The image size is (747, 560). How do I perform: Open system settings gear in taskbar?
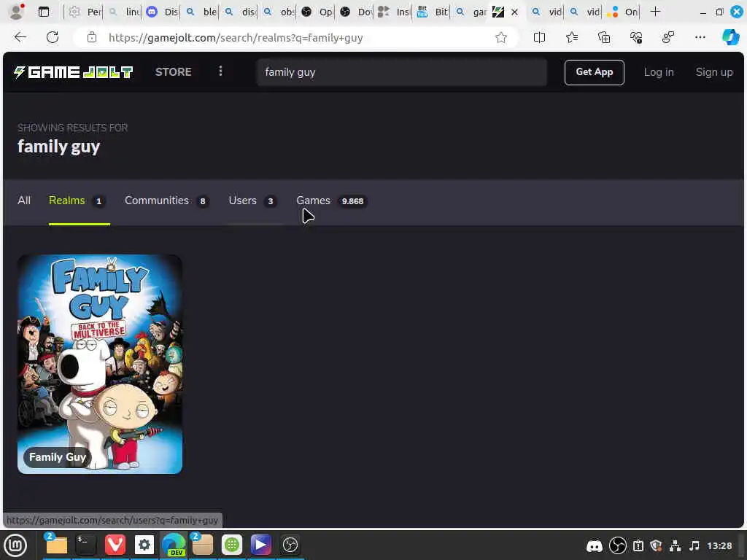[144, 545]
